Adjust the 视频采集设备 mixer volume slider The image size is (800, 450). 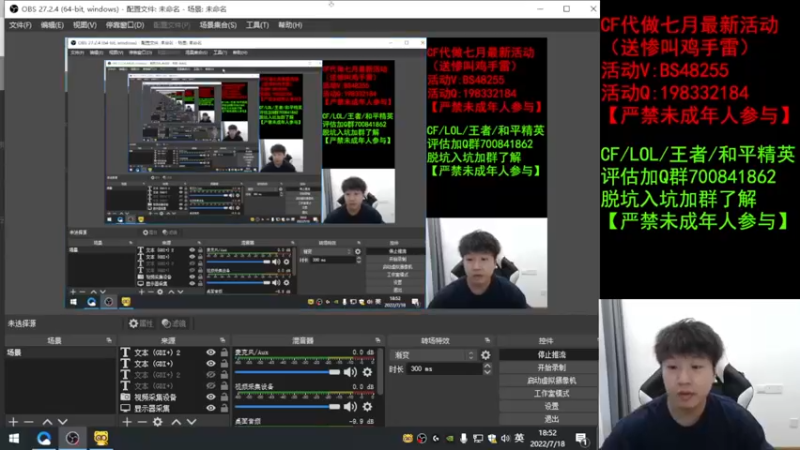pyautogui.click(x=287, y=407)
